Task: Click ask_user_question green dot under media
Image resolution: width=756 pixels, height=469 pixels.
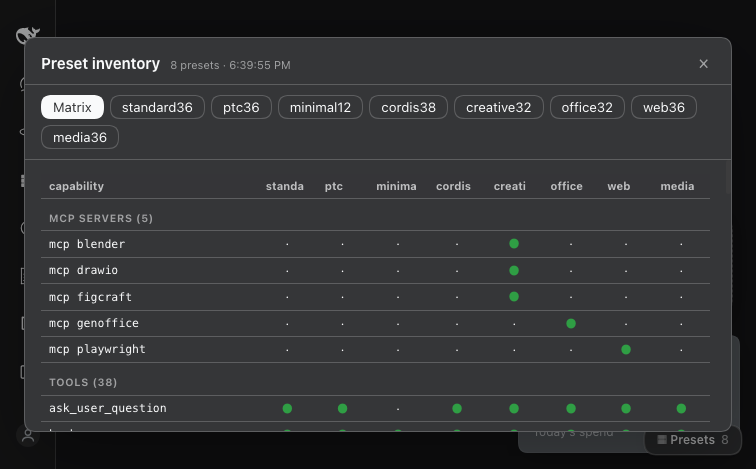Action: pyautogui.click(x=681, y=409)
